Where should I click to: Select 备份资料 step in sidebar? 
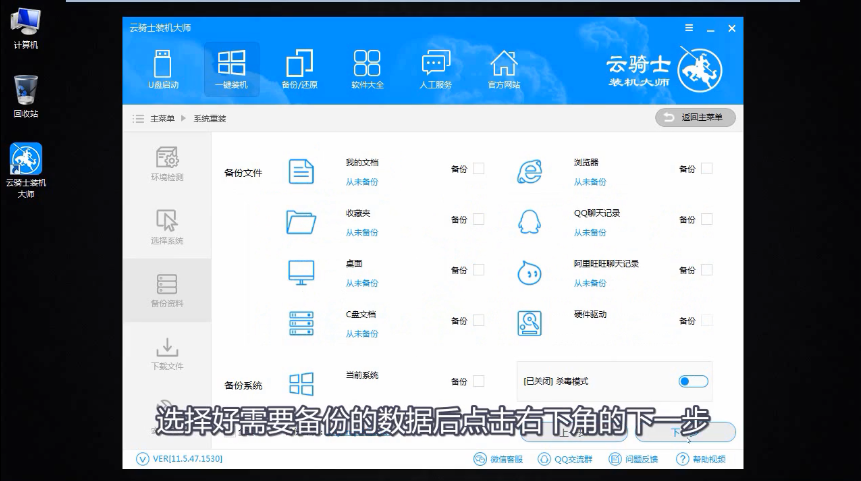tap(167, 290)
